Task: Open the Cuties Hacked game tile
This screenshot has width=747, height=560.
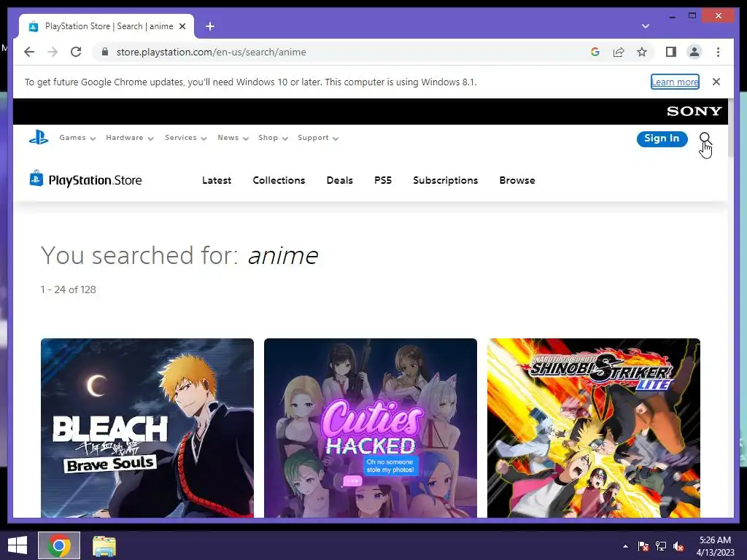Action: click(x=370, y=427)
